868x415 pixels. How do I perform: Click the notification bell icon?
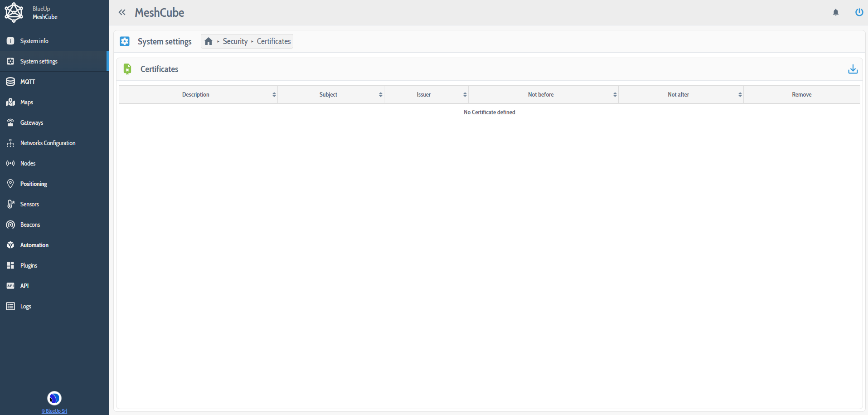pos(835,12)
